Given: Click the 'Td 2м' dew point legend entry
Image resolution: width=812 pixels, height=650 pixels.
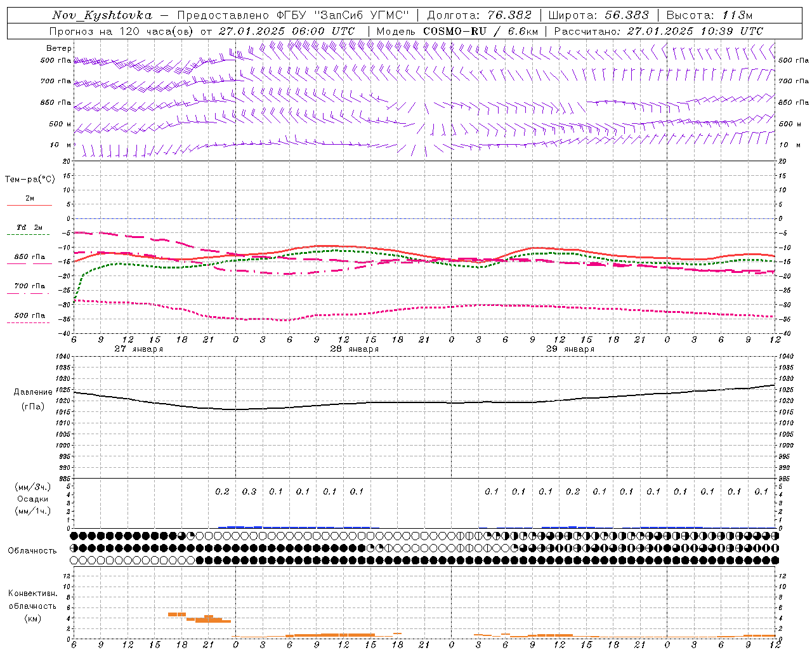Looking at the screenshot, I should pos(29,227).
